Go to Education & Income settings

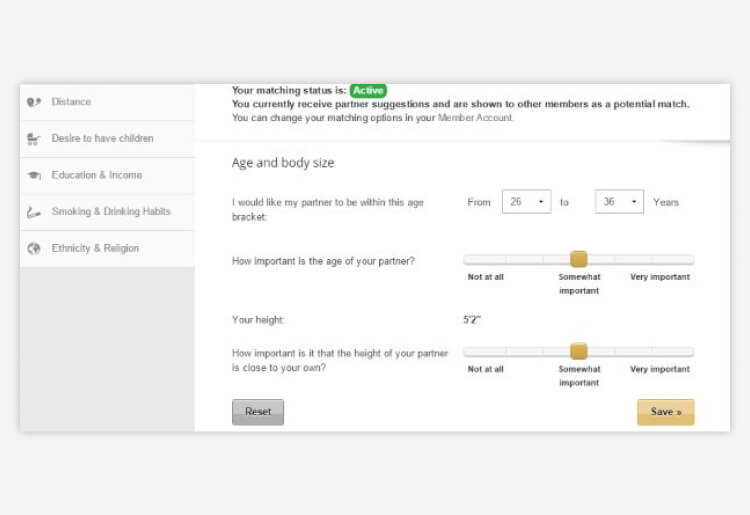pyautogui.click(x=107, y=175)
